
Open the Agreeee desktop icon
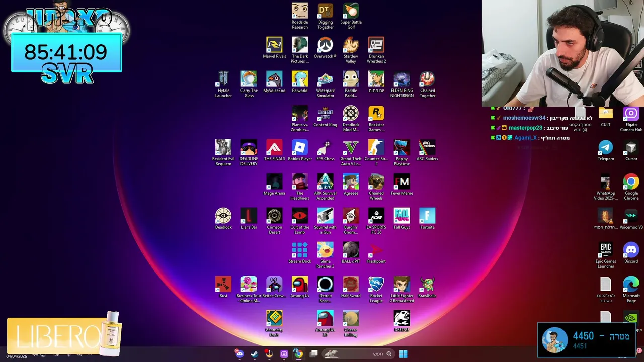(x=351, y=185)
